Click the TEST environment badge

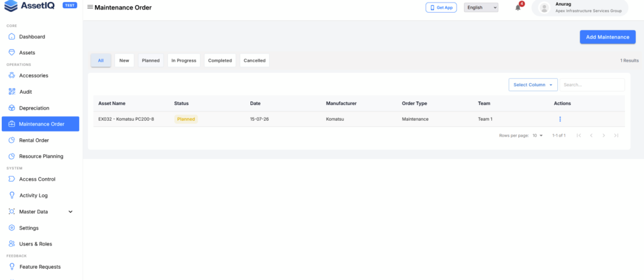pyautogui.click(x=70, y=5)
